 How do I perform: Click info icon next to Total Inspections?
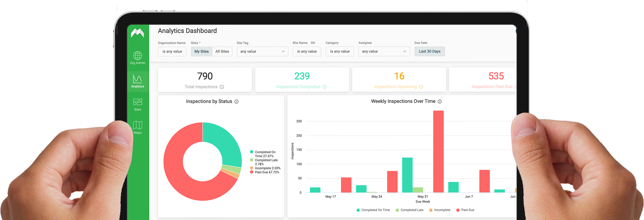(x=222, y=87)
